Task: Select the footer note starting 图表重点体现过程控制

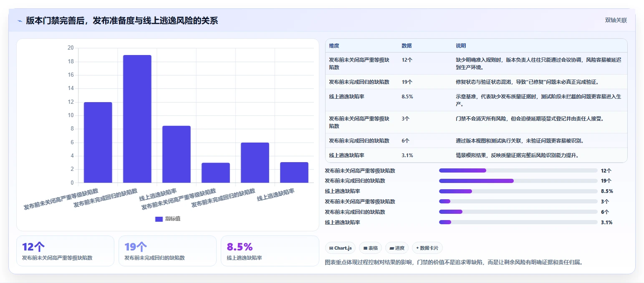Action: [x=454, y=262]
